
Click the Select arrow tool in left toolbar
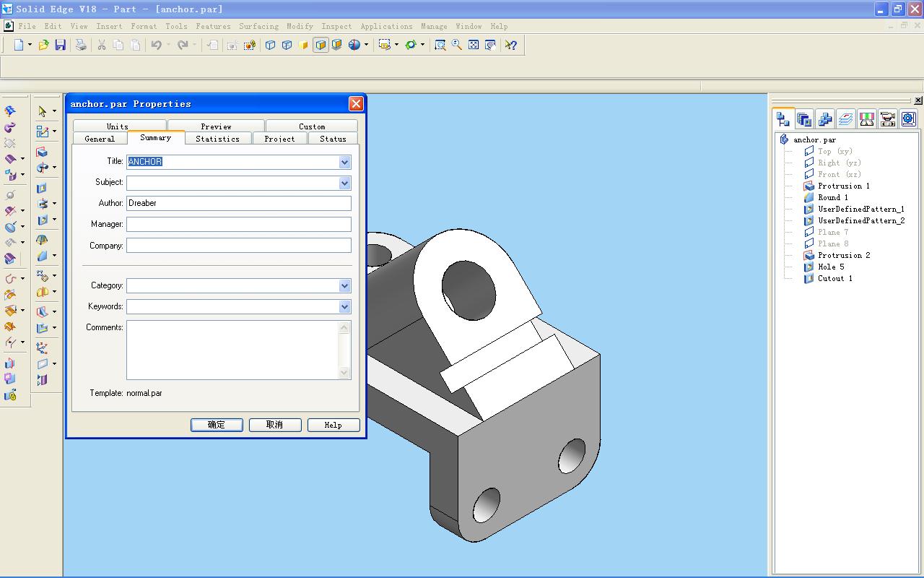click(42, 111)
